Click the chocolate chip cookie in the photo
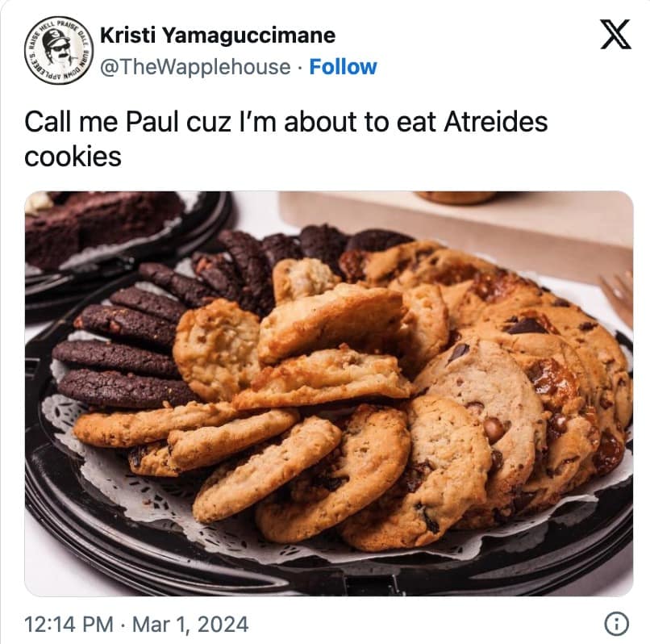 [485, 399]
